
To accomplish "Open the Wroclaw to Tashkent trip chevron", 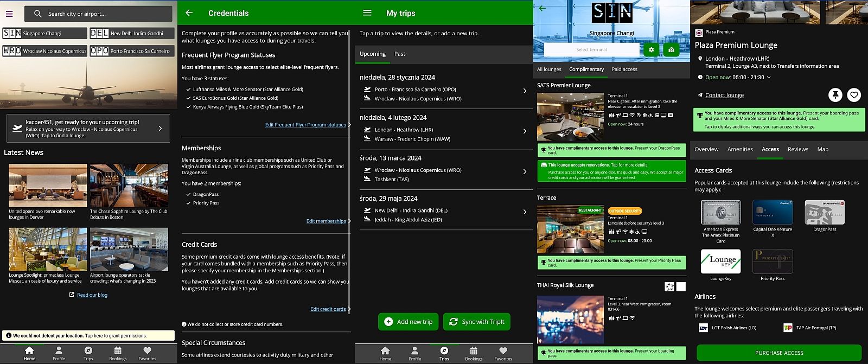I will click(525, 171).
